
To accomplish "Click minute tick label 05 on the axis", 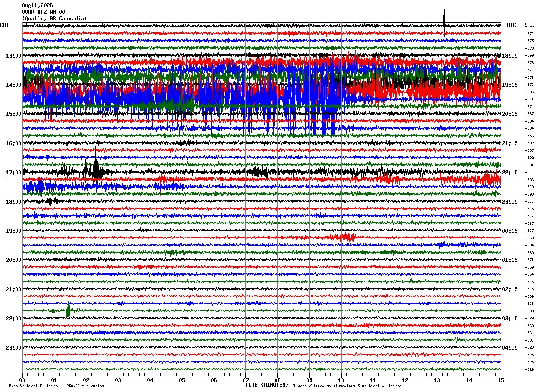I will pyautogui.click(x=182, y=380).
